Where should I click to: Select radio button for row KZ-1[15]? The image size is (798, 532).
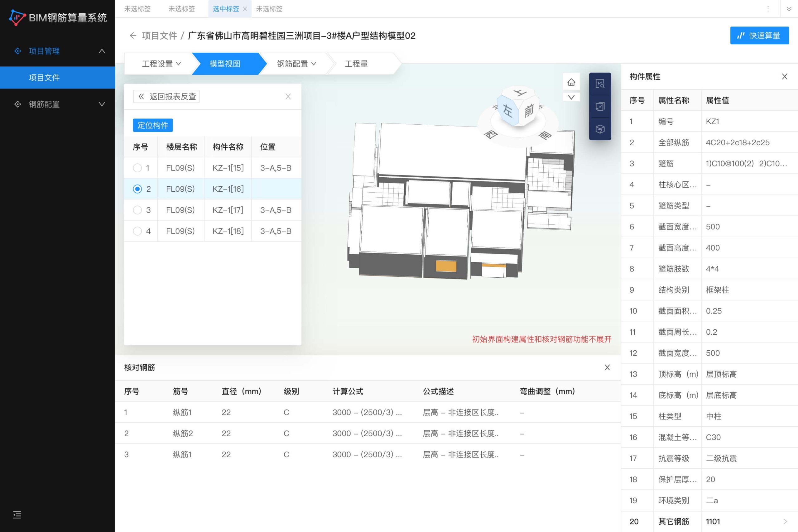point(137,168)
